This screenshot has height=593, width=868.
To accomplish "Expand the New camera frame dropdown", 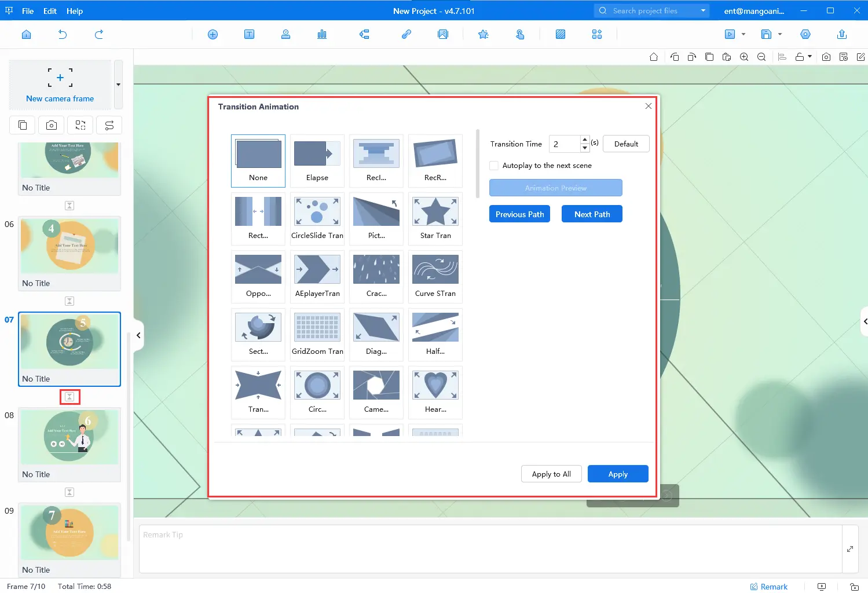I will click(x=118, y=85).
